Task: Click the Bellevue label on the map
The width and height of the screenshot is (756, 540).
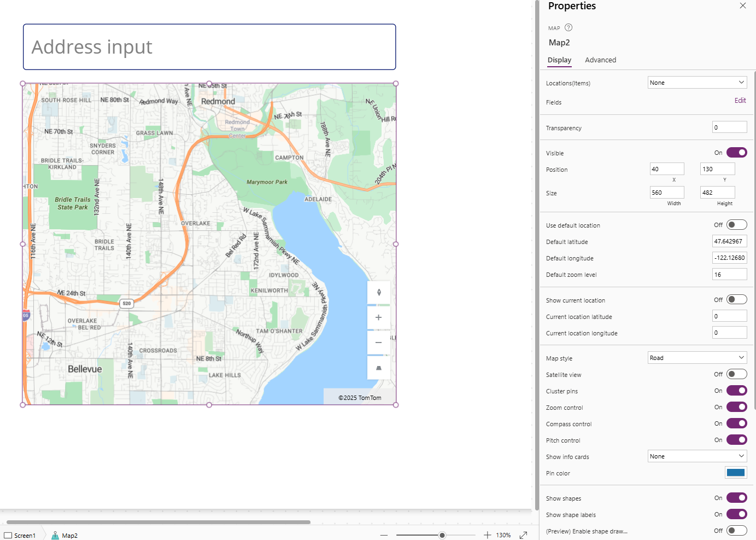Action: coord(85,369)
